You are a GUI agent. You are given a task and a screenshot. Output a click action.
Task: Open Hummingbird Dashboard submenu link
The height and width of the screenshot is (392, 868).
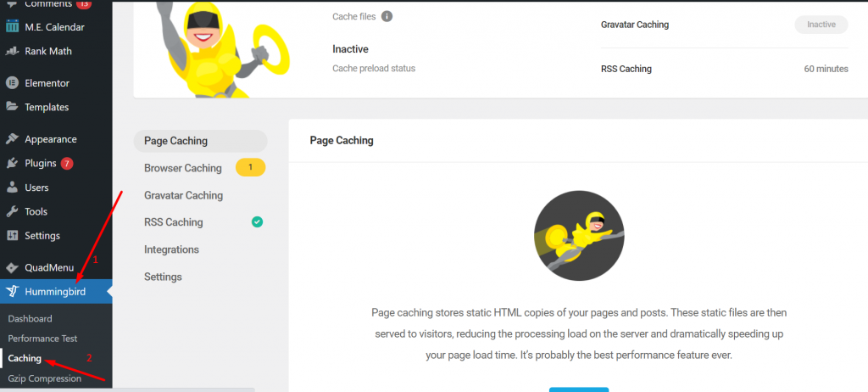pos(30,319)
